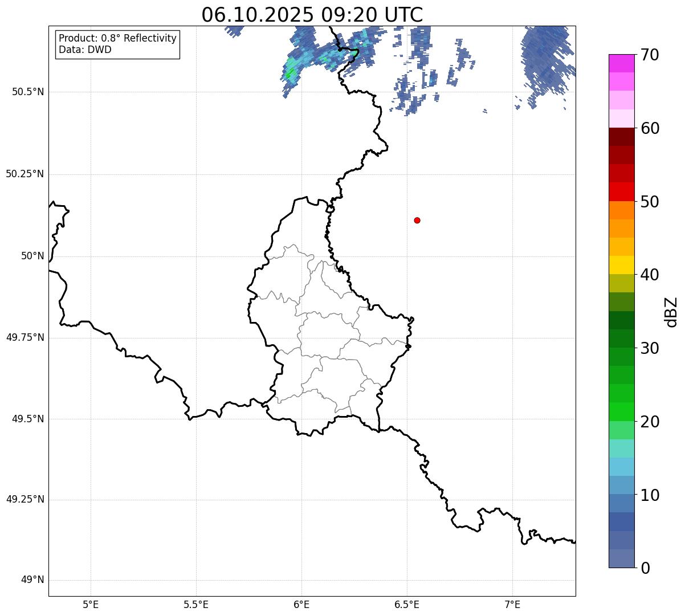Pick the lowest grey-blue swatch at 0 dBZ

(x=621, y=558)
